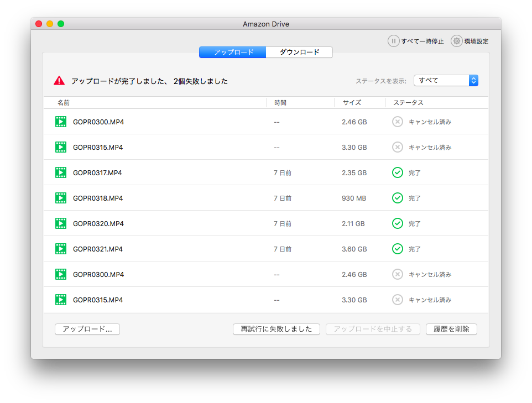Sort by the サイズ column header
The image size is (532, 403).
click(x=352, y=102)
